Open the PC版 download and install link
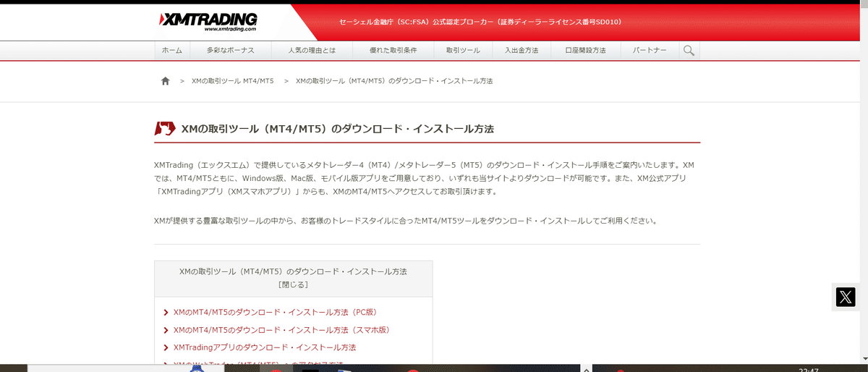 point(275,312)
